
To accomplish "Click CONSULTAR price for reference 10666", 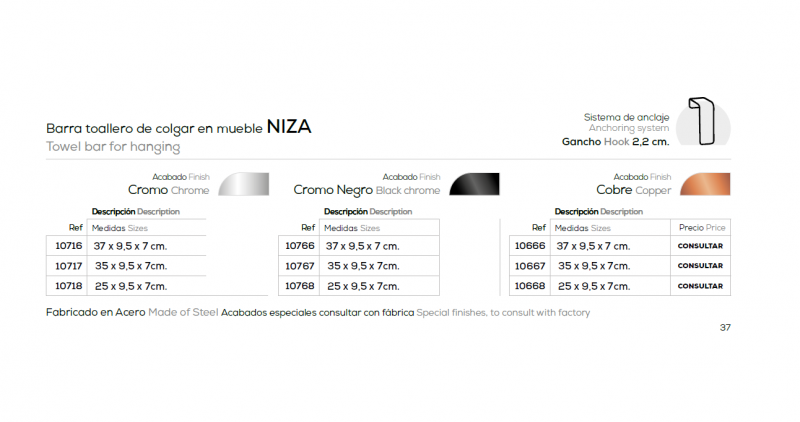I will click(700, 246).
